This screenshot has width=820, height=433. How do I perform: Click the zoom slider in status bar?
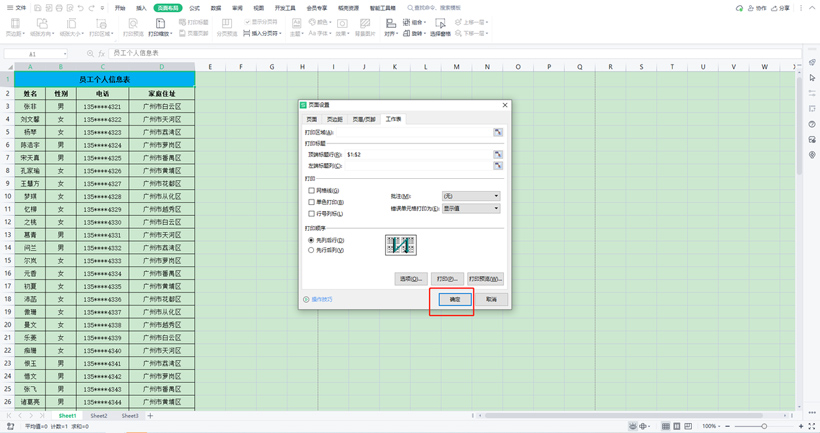point(764,426)
